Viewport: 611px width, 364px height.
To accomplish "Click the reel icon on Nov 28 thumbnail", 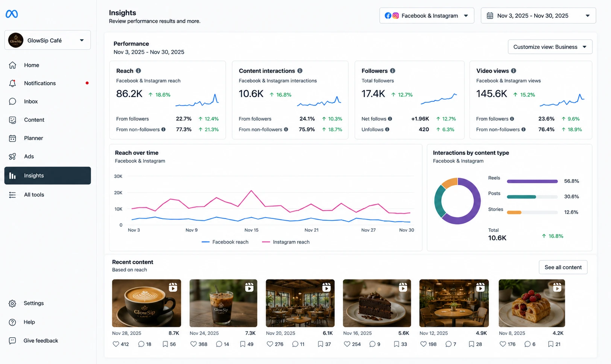I will tap(173, 287).
